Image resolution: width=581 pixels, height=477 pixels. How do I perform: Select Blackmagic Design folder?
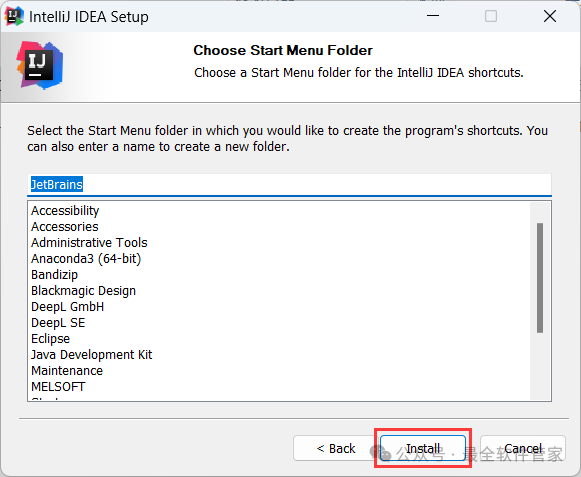pos(83,291)
